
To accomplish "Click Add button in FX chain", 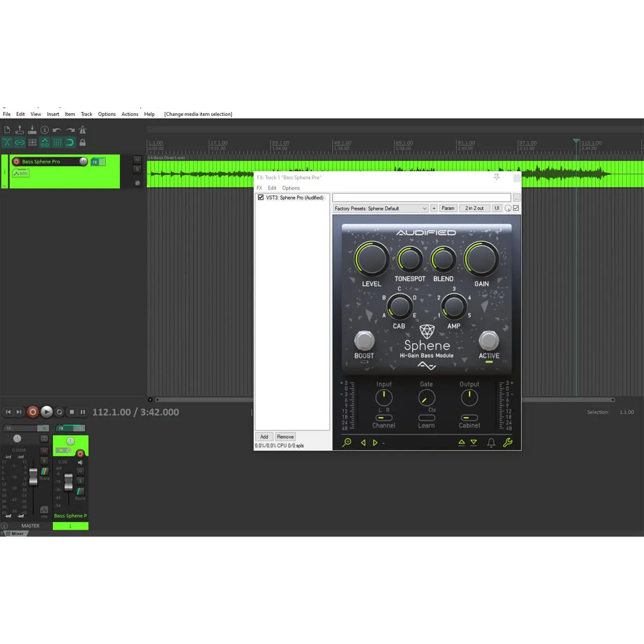I will [x=264, y=437].
